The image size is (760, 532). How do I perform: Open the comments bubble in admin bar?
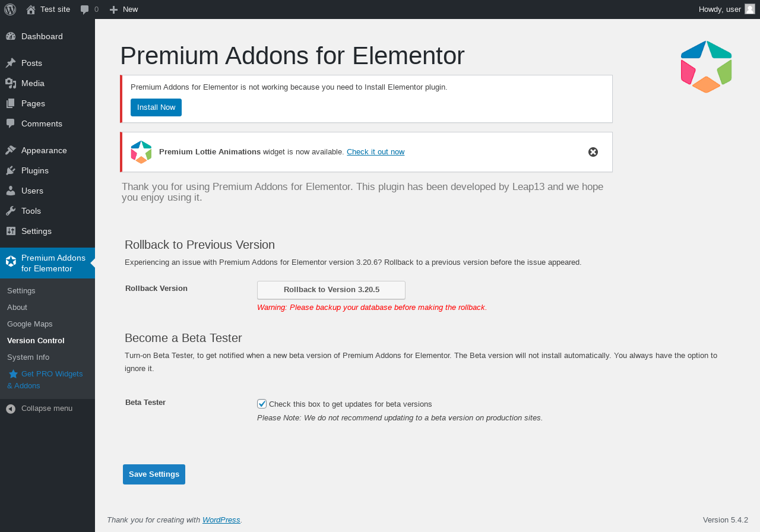click(x=85, y=9)
